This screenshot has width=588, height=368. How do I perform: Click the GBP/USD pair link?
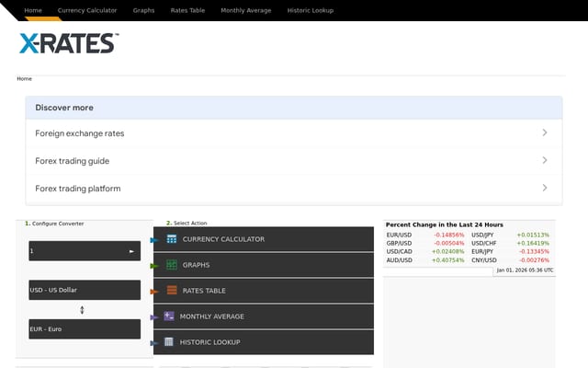[399, 243]
